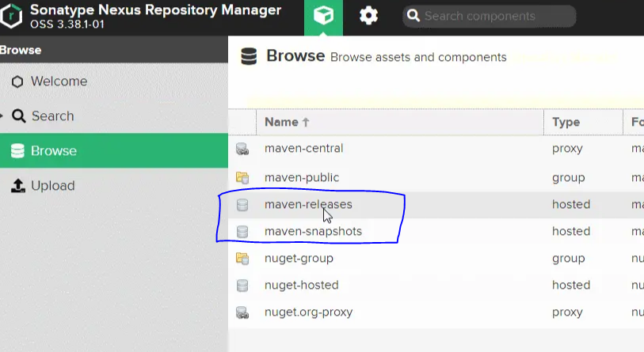Focus the Search components field
The height and width of the screenshot is (352, 644).
tap(490, 16)
